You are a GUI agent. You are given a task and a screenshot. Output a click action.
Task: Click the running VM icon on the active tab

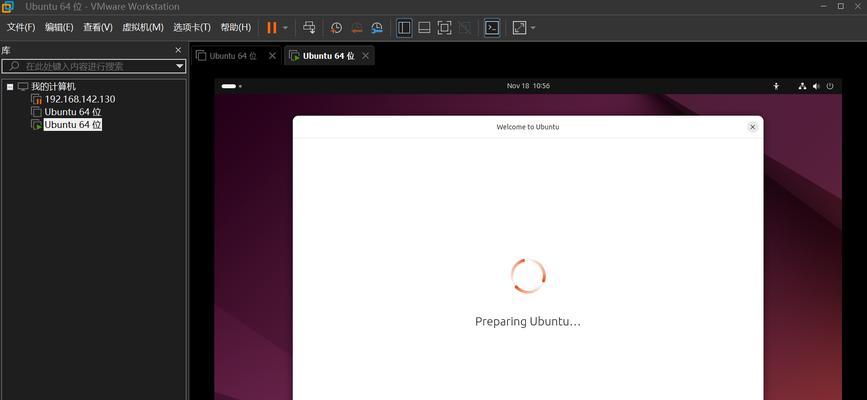(294, 56)
